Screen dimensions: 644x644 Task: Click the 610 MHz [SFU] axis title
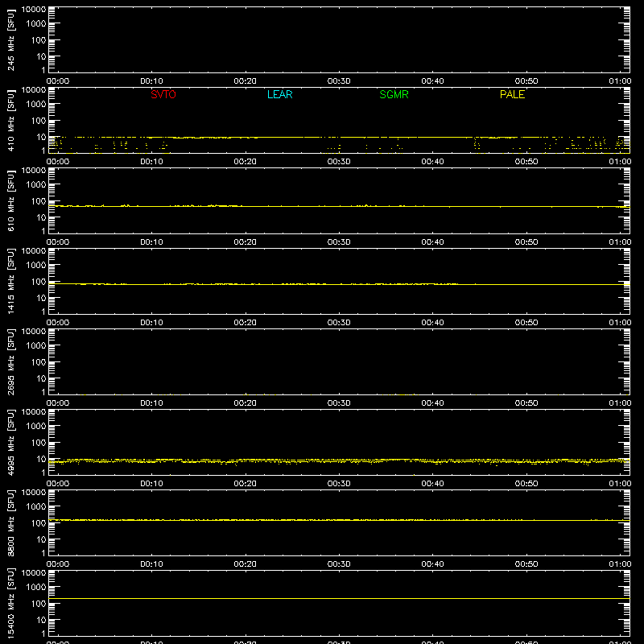tap(10, 200)
